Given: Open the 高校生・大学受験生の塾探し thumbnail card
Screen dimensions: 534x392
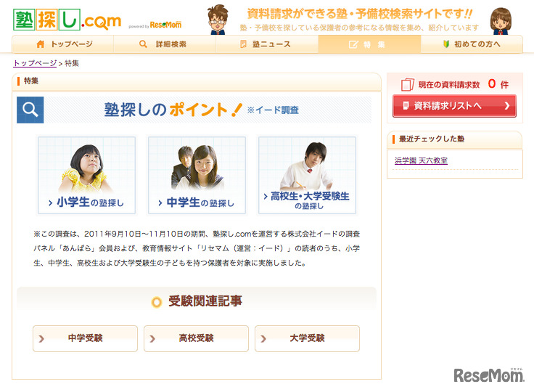Looking at the screenshot, I should pos(307,175).
